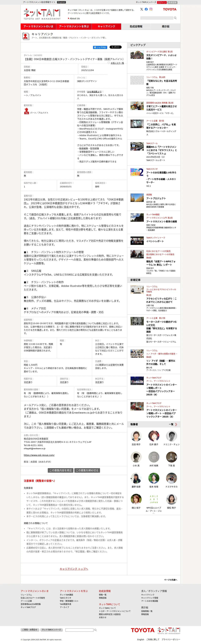The width and height of the screenshot is (201, 644).
Task: Open アクセシビリティの広がり new article
Action: pos(162,300)
